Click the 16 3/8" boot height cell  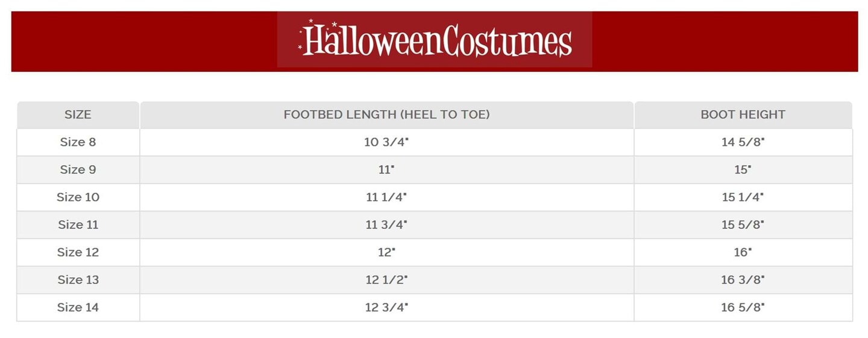[743, 280]
